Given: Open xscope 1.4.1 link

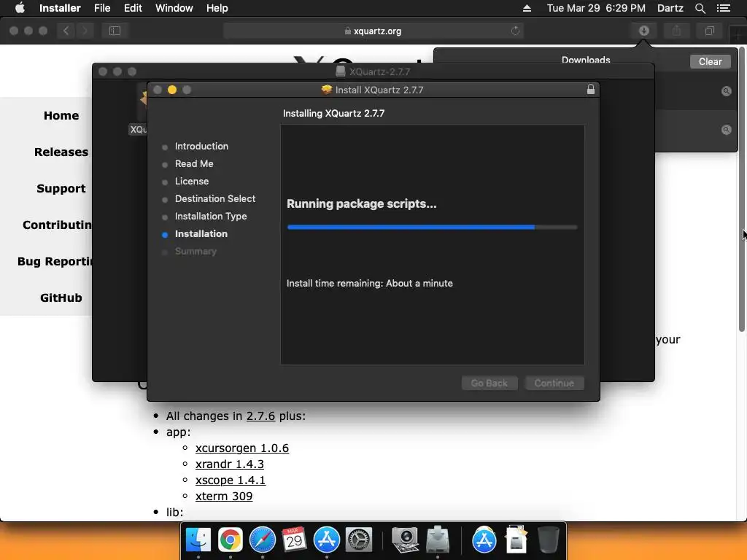Looking at the screenshot, I should (230, 480).
